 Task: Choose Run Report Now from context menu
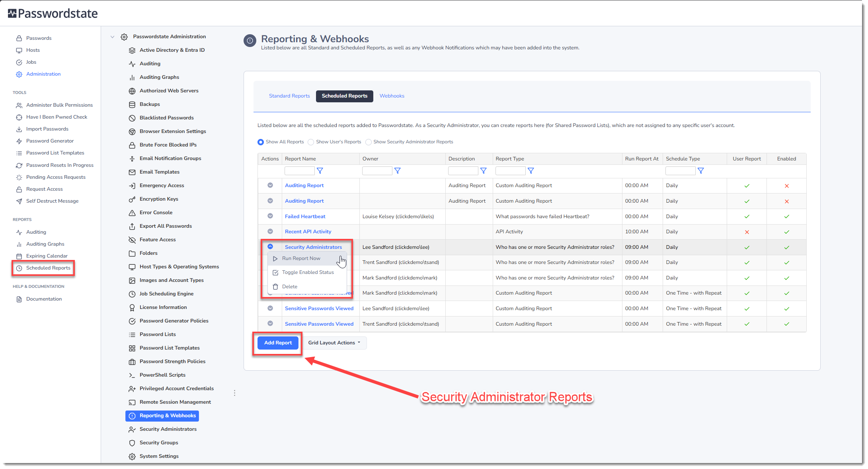[x=307, y=258]
